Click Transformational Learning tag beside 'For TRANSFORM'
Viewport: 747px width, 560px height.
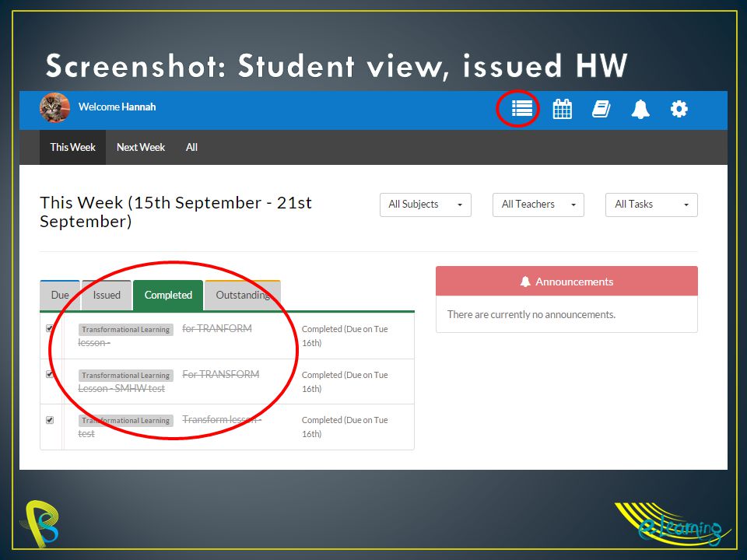tap(126, 375)
